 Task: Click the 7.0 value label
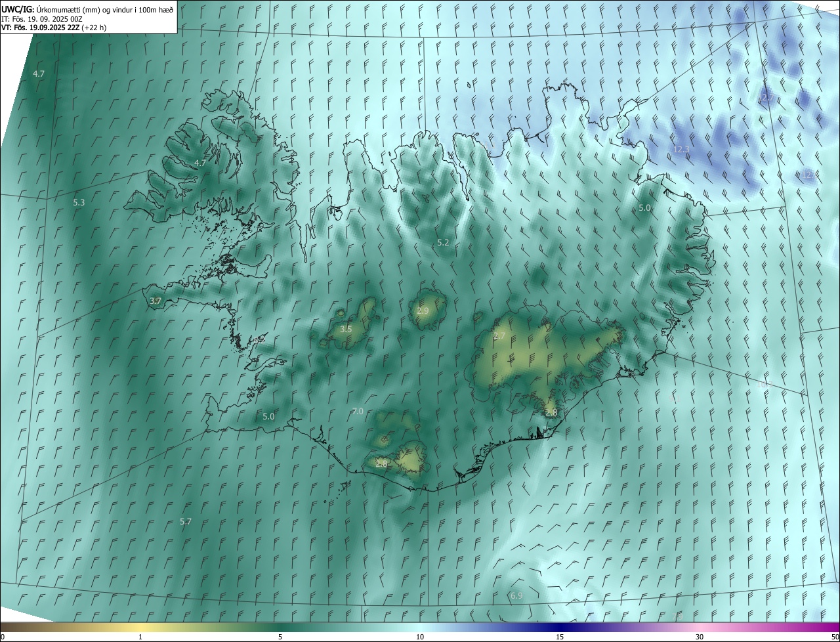coord(358,412)
